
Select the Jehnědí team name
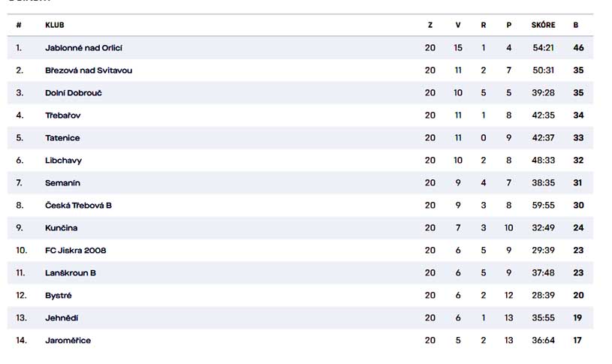62,318
